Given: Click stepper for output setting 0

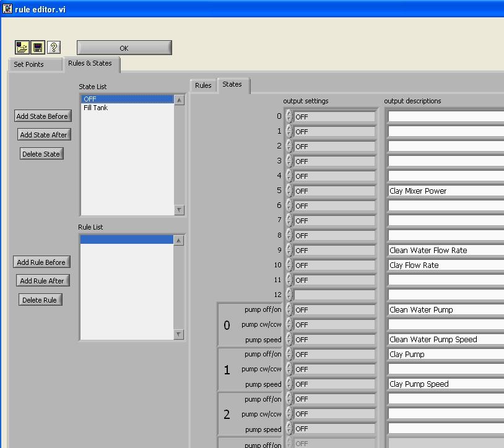Looking at the screenshot, I should tap(289, 116).
